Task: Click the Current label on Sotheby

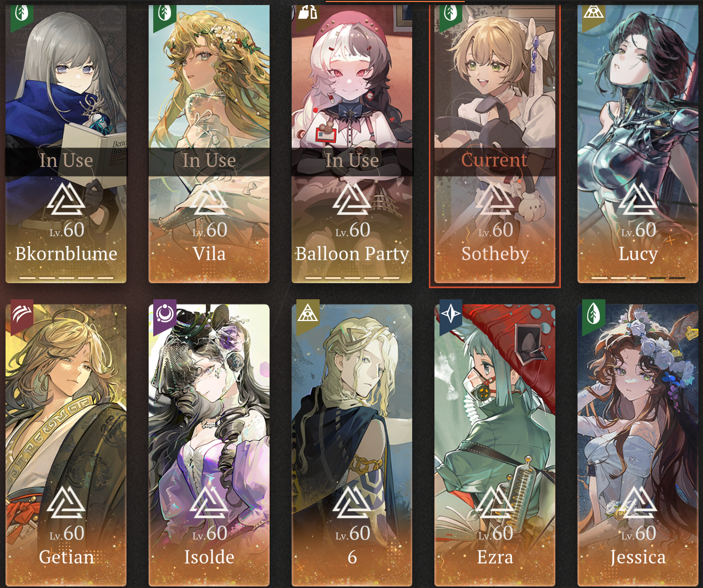Action: tap(494, 160)
